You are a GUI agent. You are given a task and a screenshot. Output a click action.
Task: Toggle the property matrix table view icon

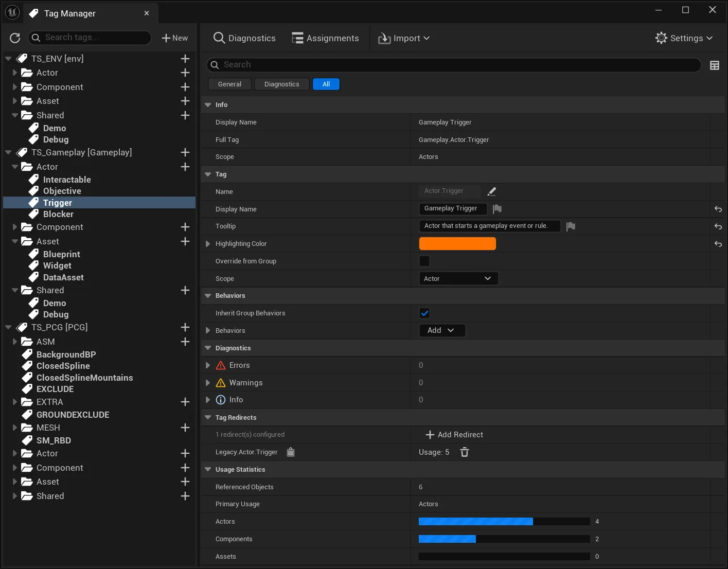pos(715,65)
